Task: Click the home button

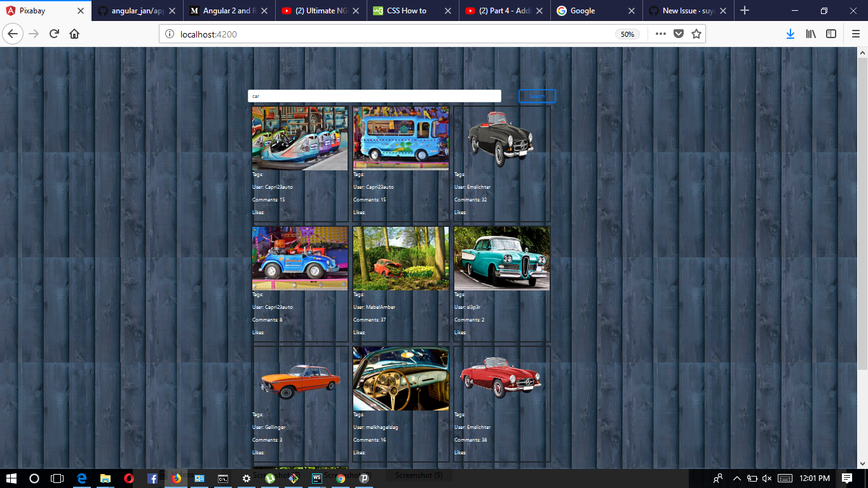Action: tap(75, 34)
